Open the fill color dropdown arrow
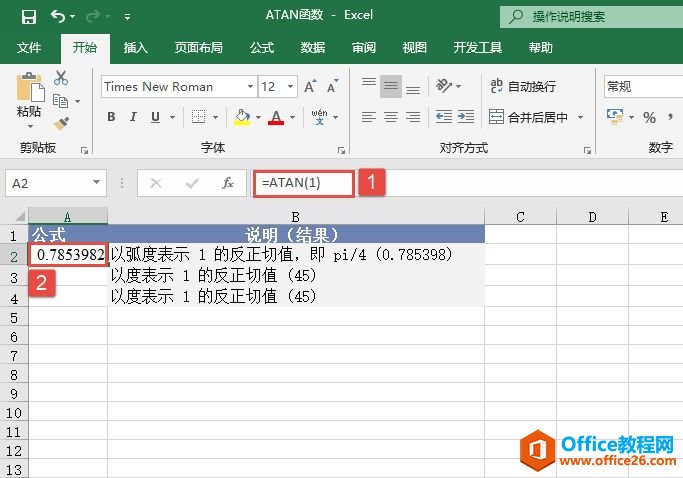Image resolution: width=683 pixels, height=478 pixels. pos(258,117)
